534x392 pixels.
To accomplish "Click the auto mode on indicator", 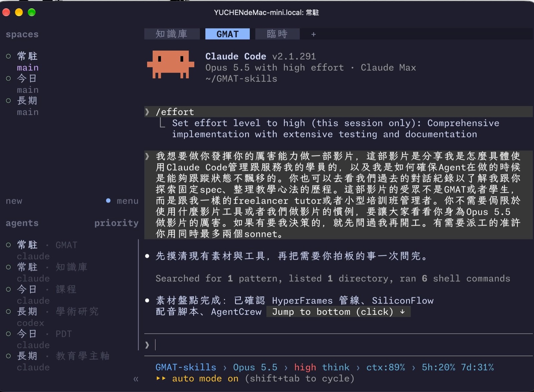I will (x=205, y=379).
